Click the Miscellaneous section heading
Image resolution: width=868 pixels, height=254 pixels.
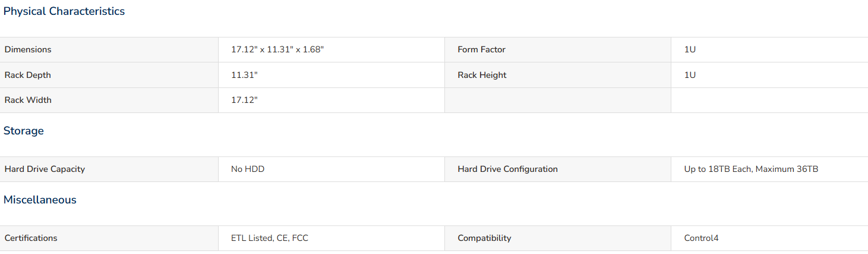point(40,200)
